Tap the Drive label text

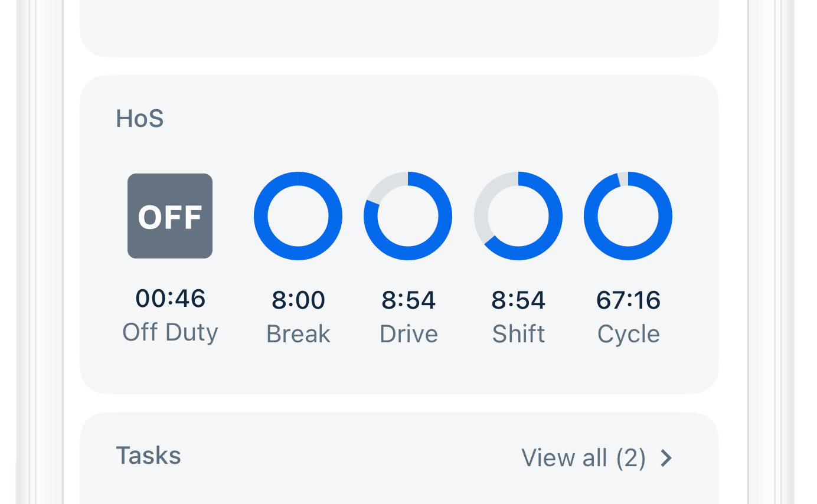coord(408,334)
